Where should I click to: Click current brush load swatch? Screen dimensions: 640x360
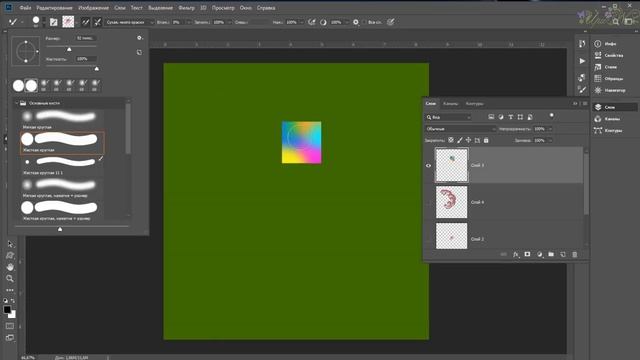pos(68,22)
